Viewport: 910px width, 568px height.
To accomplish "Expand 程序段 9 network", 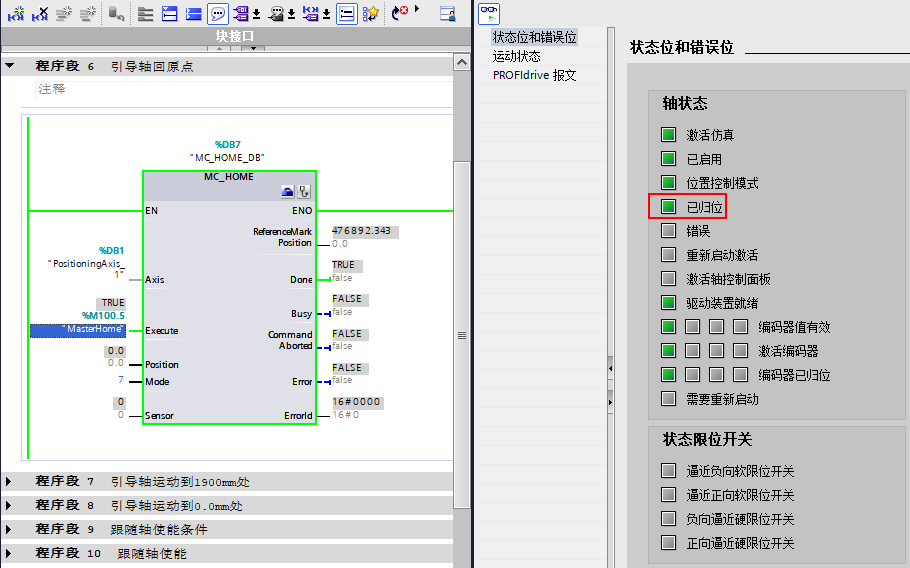I will pos(8,529).
